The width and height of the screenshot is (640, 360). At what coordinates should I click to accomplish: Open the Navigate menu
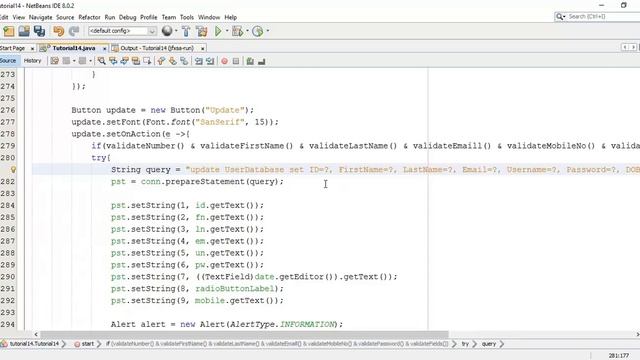coord(40,17)
